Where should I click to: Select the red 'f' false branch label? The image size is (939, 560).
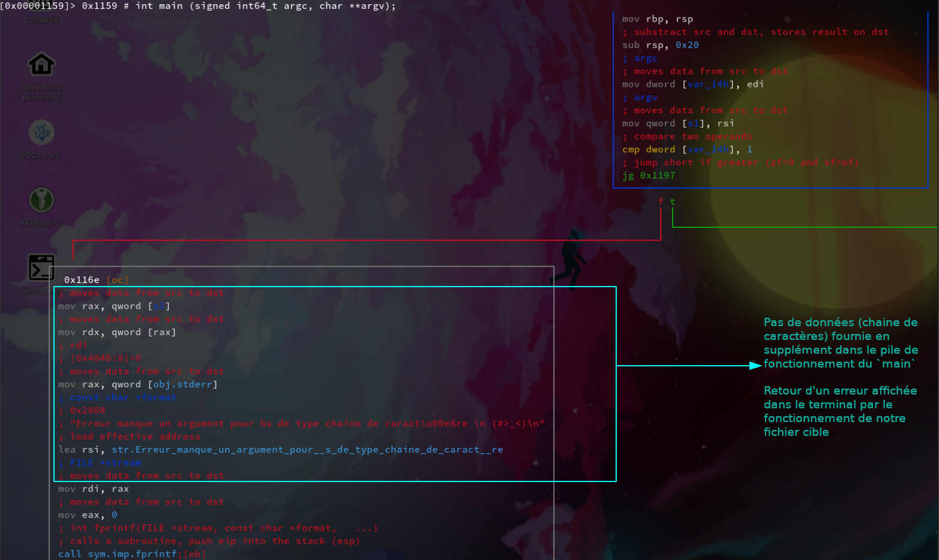pos(661,201)
